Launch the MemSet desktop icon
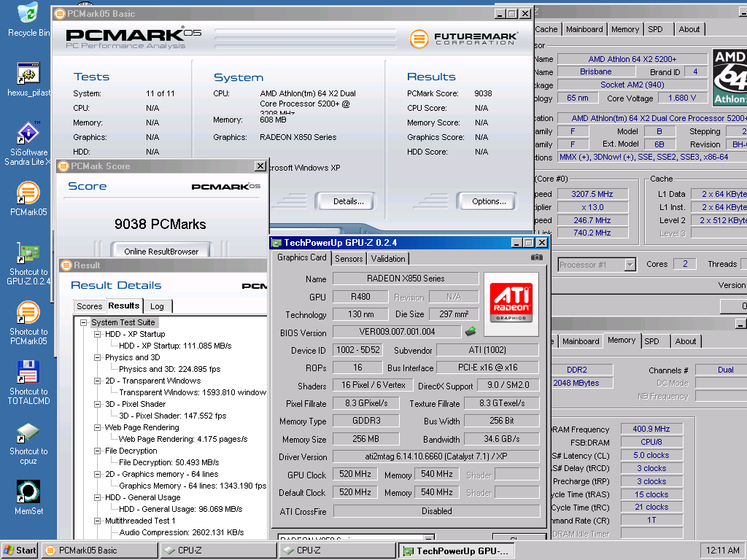This screenshot has height=560, width=747. tap(28, 492)
